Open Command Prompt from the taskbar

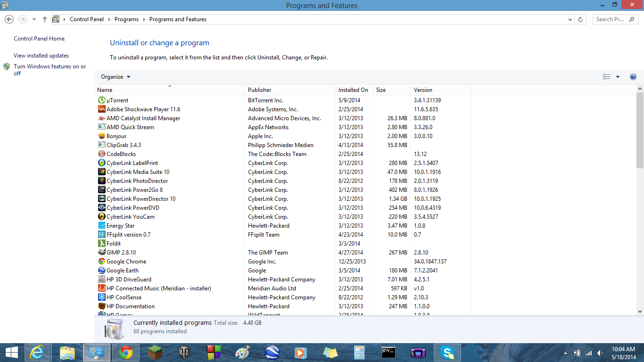tap(388, 353)
